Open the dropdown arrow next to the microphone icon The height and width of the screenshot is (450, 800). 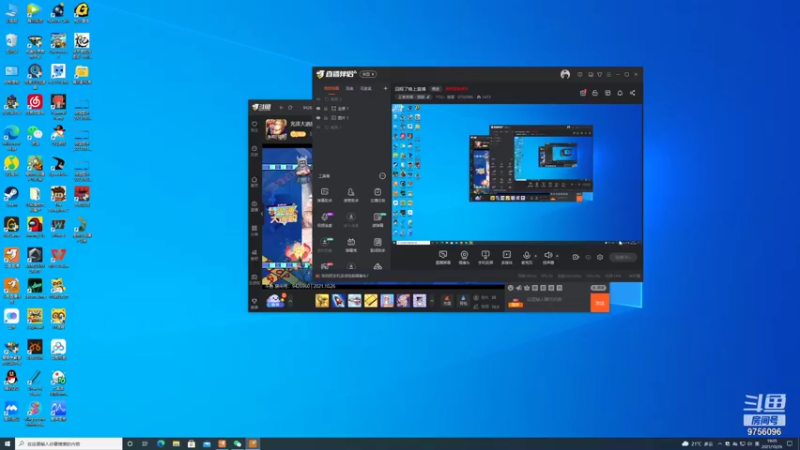[535, 256]
